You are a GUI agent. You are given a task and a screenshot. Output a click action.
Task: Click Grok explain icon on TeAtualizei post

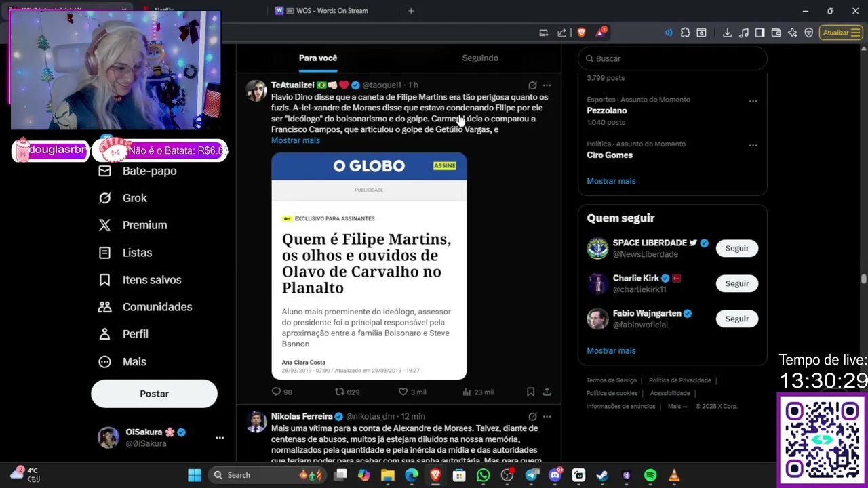coord(532,85)
